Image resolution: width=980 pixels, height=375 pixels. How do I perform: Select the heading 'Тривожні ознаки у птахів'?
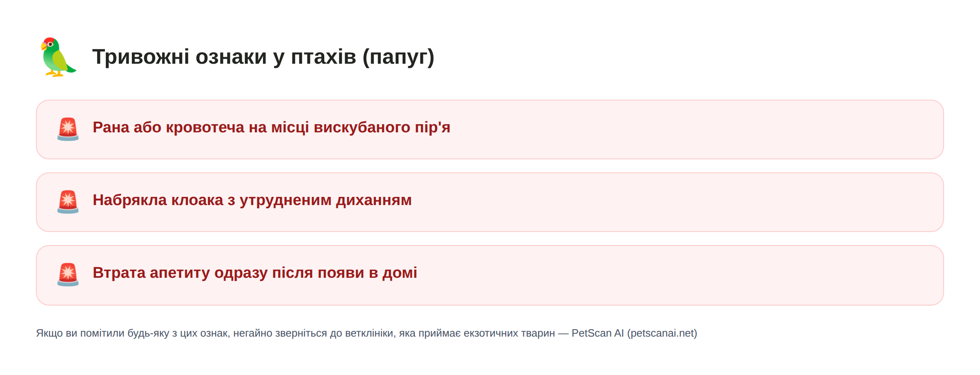[x=224, y=56]
